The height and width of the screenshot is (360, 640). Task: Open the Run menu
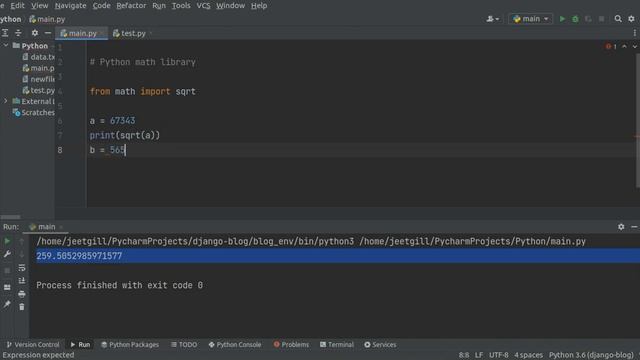pyautogui.click(x=159, y=5)
